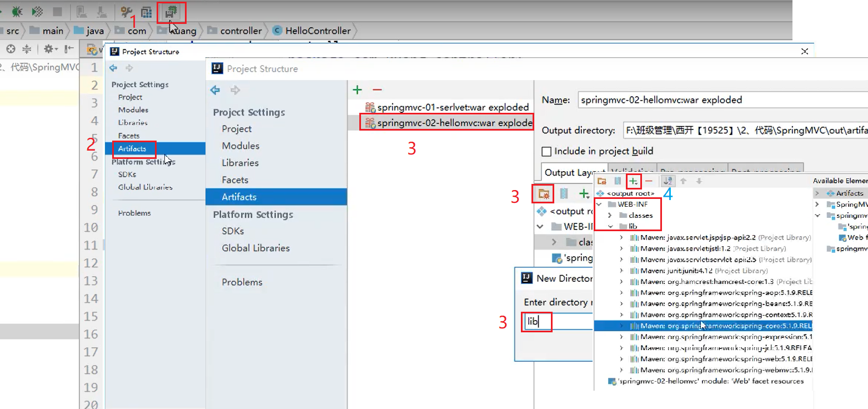The width and height of the screenshot is (868, 409).
Task: Click the scroll-from-source target icon in project panel
Action: (11, 49)
